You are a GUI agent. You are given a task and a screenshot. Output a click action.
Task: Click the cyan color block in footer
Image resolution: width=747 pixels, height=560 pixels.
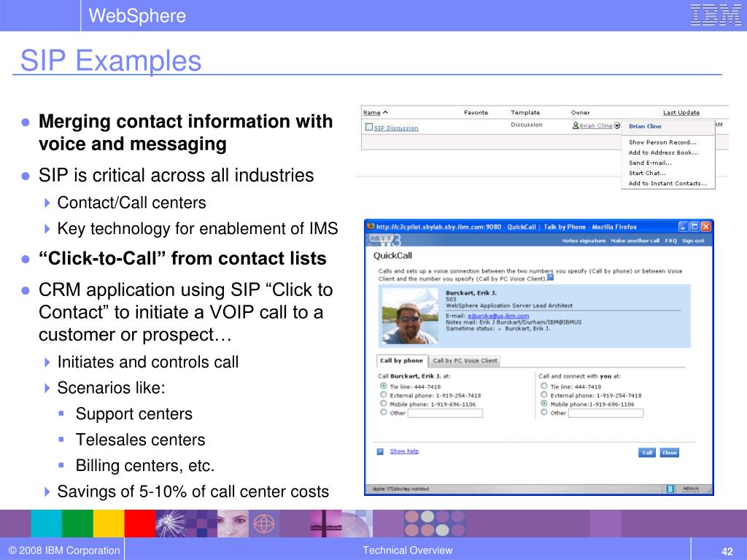[x=46, y=524]
